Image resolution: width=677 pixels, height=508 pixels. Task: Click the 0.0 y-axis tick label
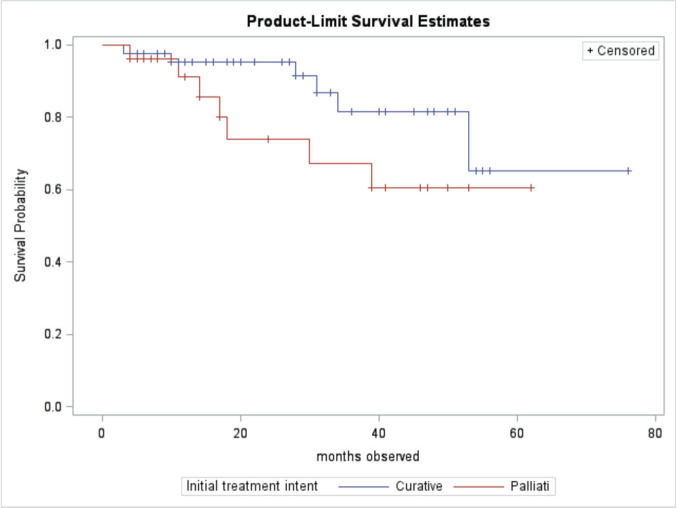coord(53,407)
